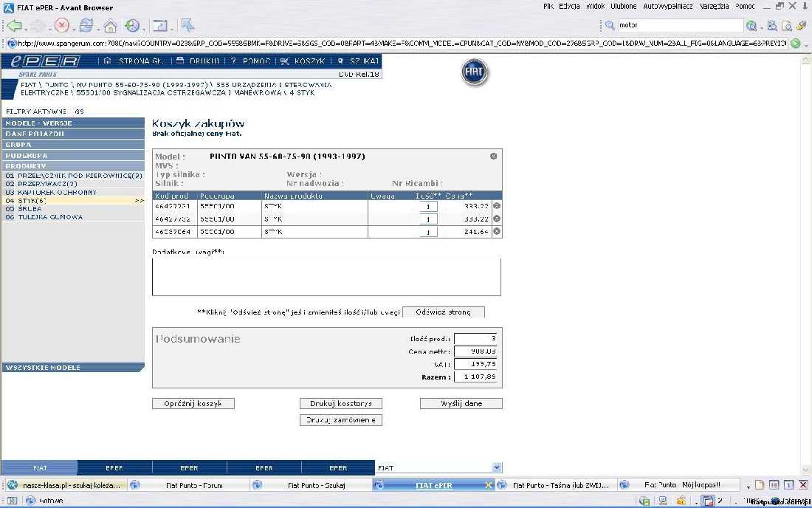Open the address bar dropdown arrow
812x508 pixels.
806,44
